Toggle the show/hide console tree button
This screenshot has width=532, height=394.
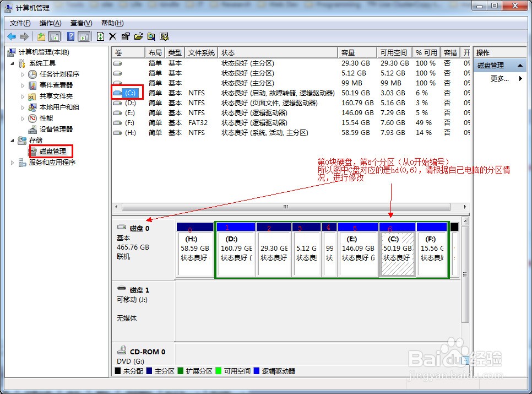[55, 36]
